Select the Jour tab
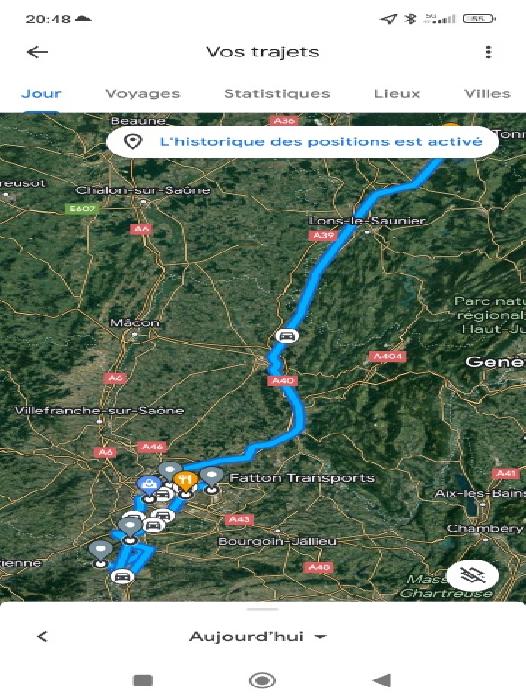The height and width of the screenshot is (700, 526). click(x=41, y=94)
